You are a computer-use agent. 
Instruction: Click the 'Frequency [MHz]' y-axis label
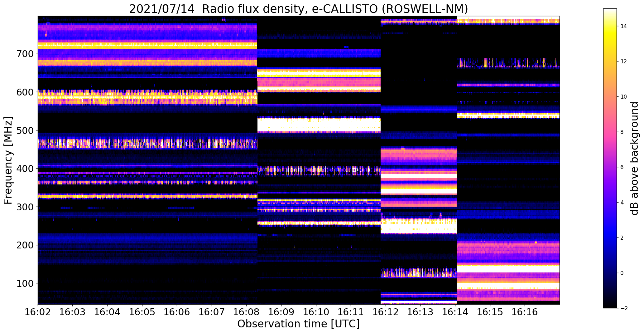(x=8, y=160)
